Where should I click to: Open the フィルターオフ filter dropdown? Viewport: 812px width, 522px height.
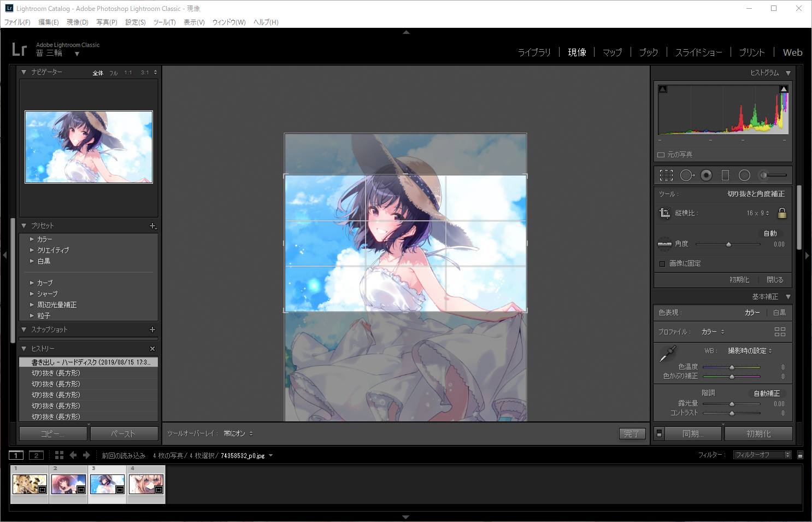pyautogui.click(x=762, y=455)
